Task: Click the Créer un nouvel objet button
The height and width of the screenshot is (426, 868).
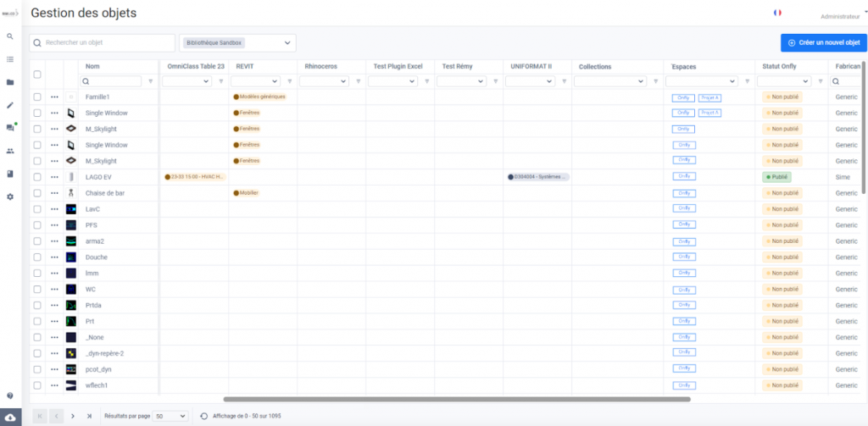Action: pos(823,42)
